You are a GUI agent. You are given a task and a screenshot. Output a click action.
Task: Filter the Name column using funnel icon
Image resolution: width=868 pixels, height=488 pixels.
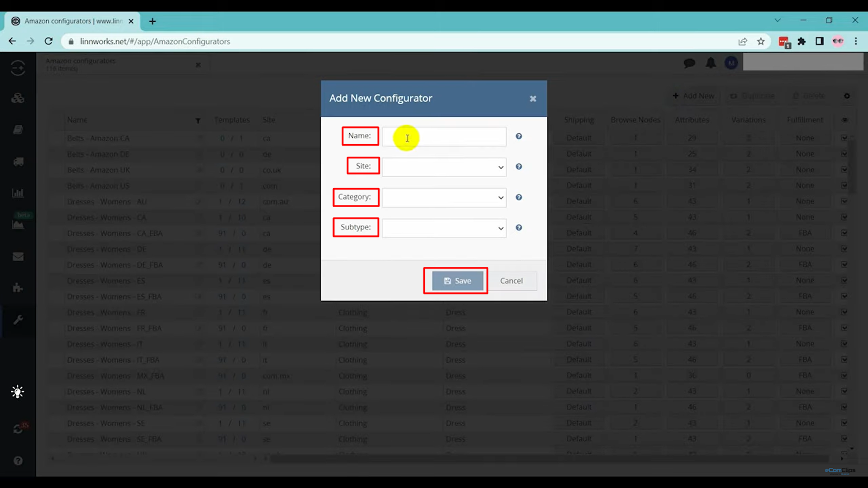[198, 120]
